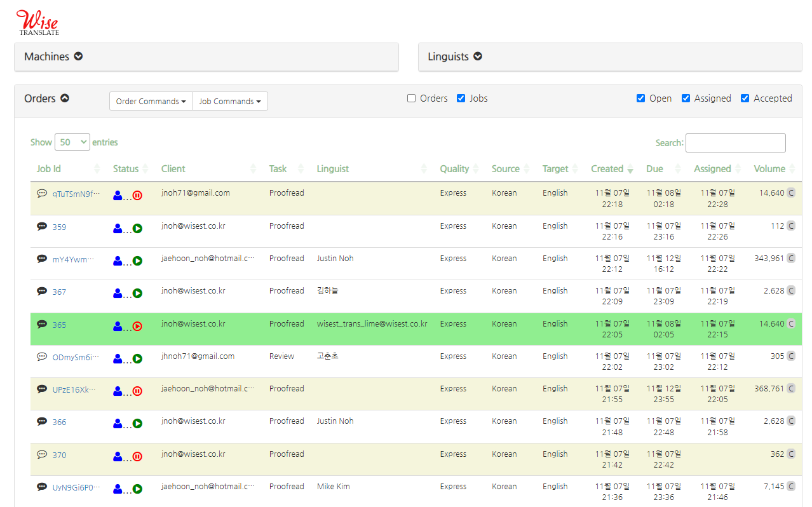Open the Job Commands menu
Screen dimensions: 812x507
[230, 101]
